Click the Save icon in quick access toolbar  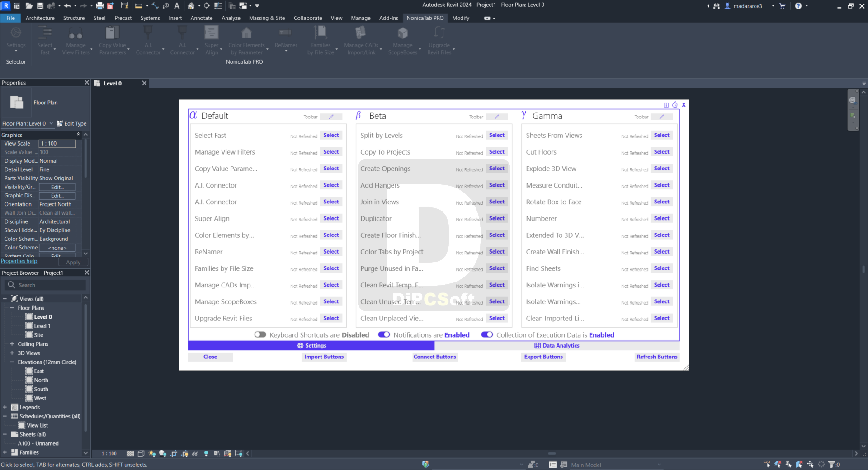[40, 6]
